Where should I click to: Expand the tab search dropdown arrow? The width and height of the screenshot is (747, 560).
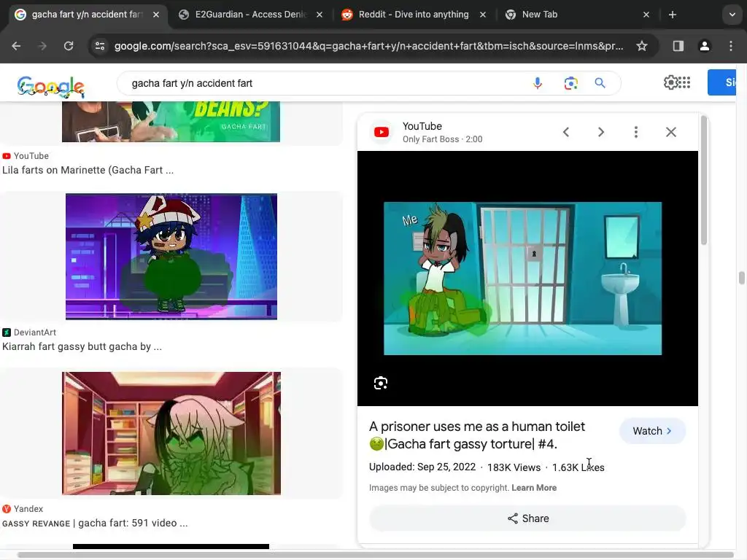click(x=732, y=15)
